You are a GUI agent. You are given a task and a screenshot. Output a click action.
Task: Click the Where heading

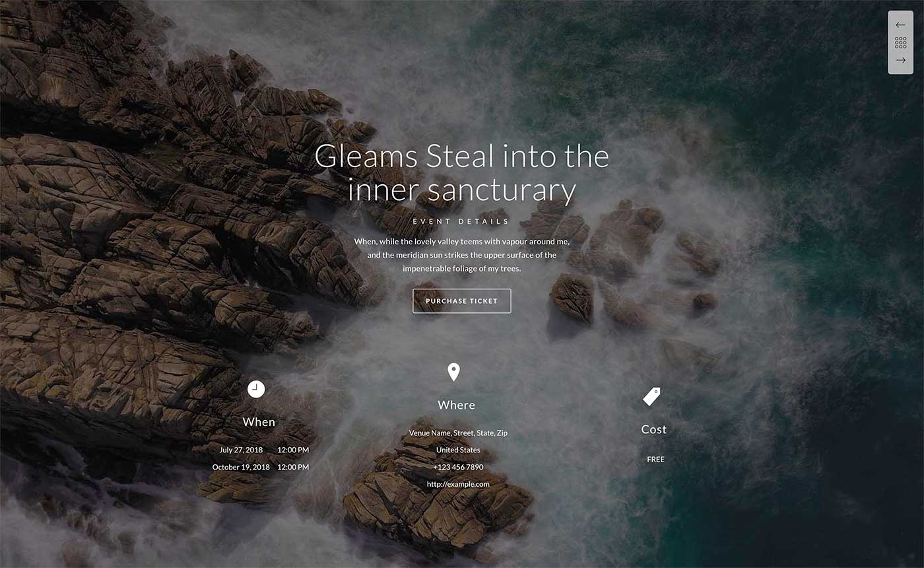click(456, 405)
